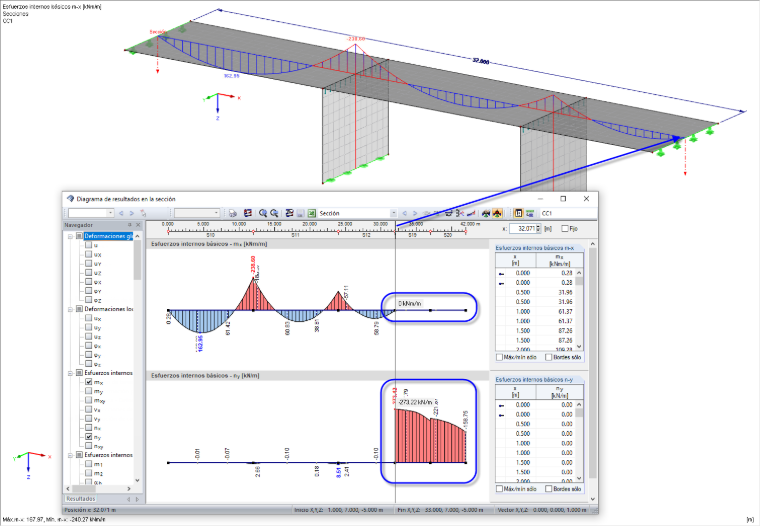Click the scissors section-cut icon in the toolbar
The width and height of the screenshot is (760, 526).
[x=459, y=213]
